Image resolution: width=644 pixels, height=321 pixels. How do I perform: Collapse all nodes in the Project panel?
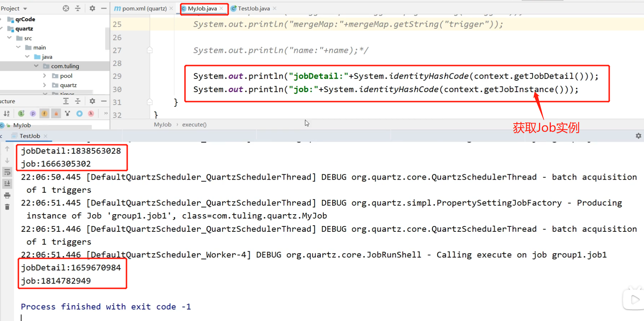click(x=78, y=8)
